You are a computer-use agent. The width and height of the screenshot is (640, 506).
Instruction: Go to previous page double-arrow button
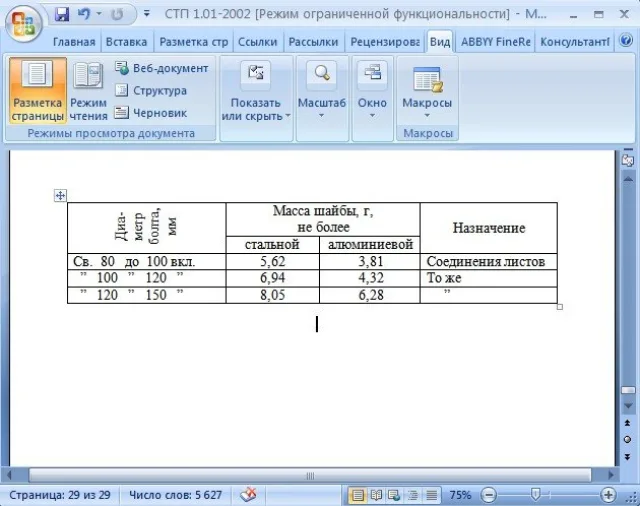coord(628,423)
